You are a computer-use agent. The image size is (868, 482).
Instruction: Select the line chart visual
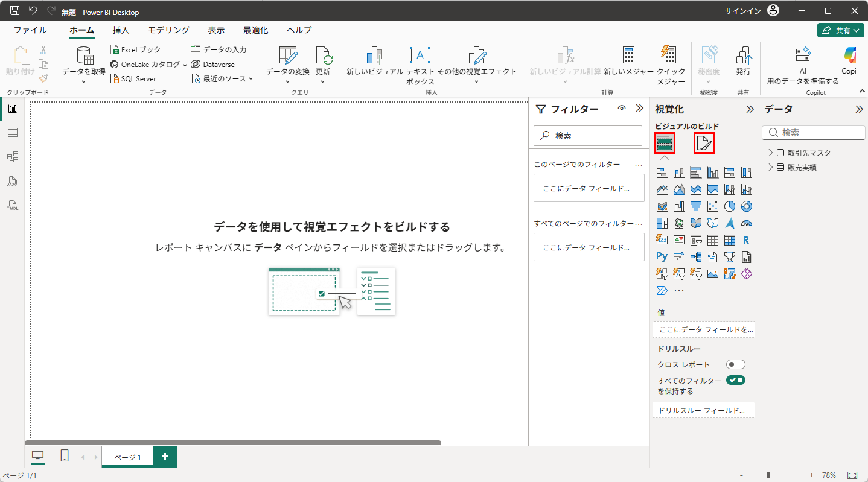662,189
